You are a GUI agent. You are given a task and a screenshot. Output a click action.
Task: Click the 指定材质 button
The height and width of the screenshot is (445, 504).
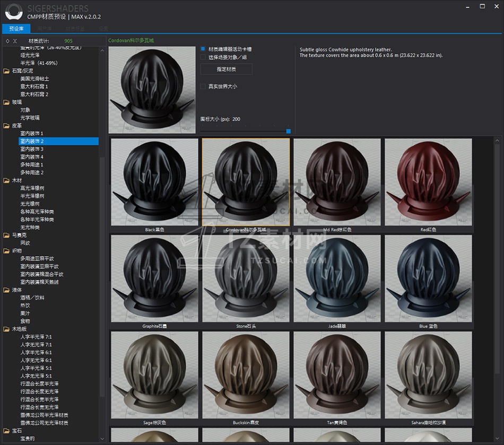coord(227,69)
